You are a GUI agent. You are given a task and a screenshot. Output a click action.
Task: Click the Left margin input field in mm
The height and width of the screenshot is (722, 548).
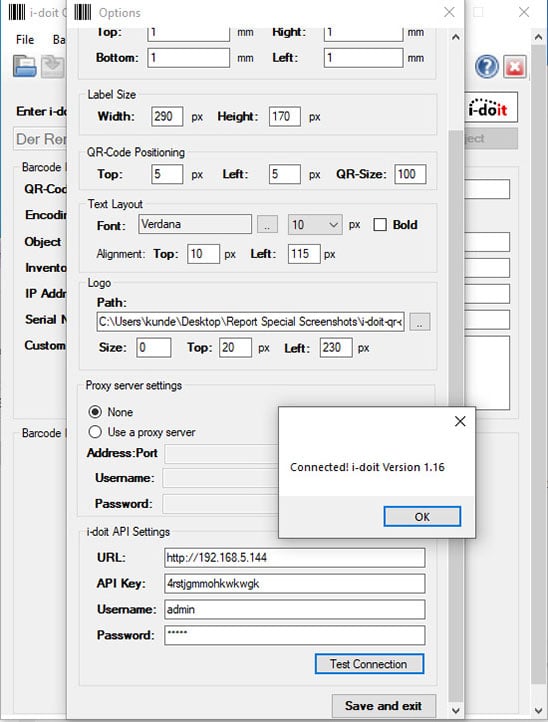click(x=363, y=58)
